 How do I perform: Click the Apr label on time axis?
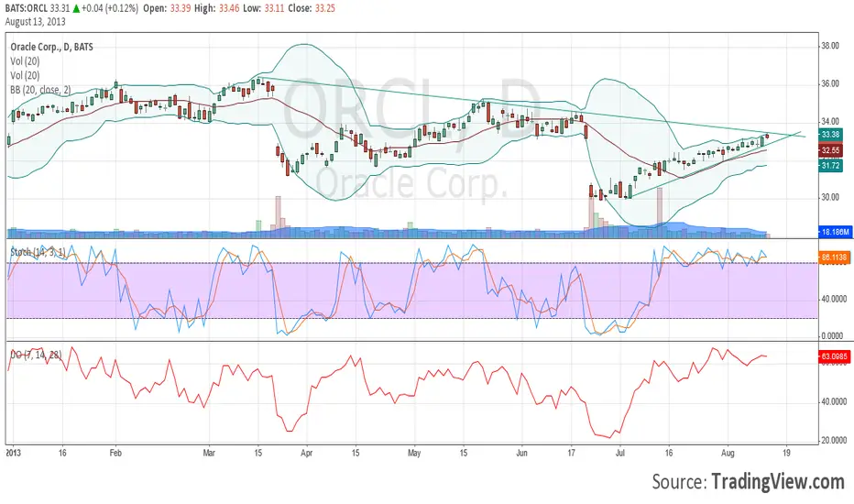tap(307, 453)
